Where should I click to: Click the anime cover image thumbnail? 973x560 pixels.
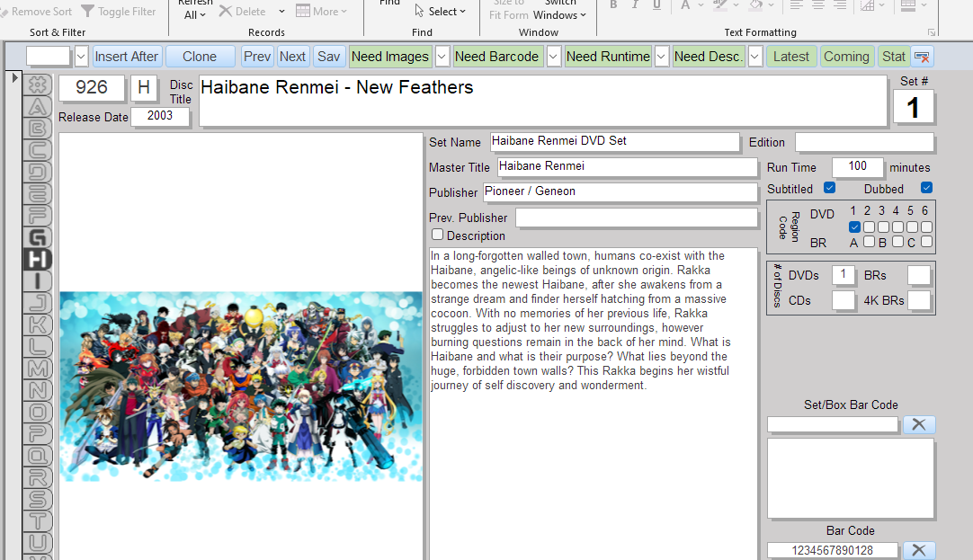coord(241,387)
